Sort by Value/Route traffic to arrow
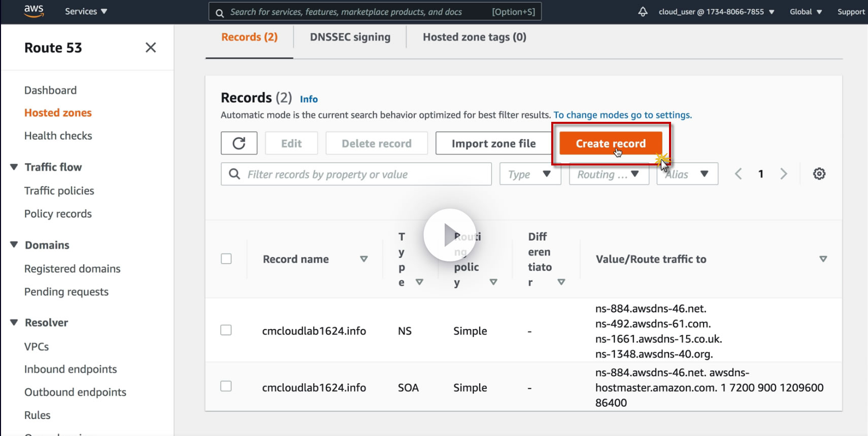The image size is (868, 436). coord(823,259)
